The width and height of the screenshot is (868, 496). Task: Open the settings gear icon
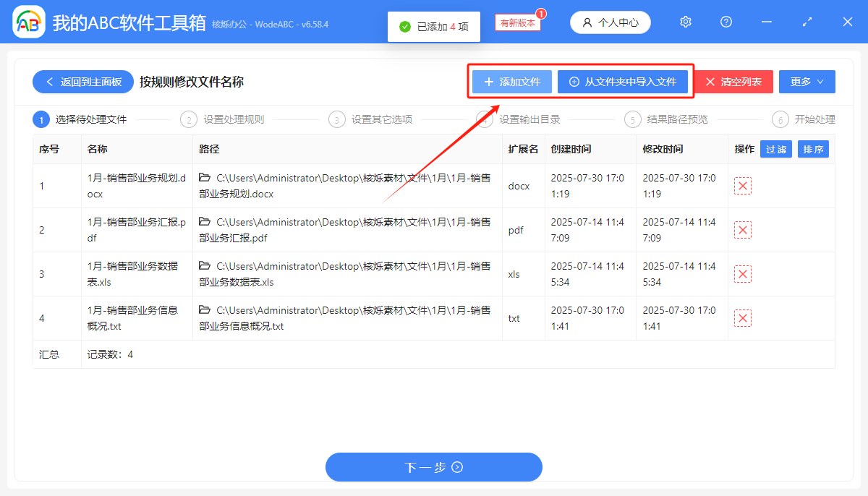coord(685,22)
